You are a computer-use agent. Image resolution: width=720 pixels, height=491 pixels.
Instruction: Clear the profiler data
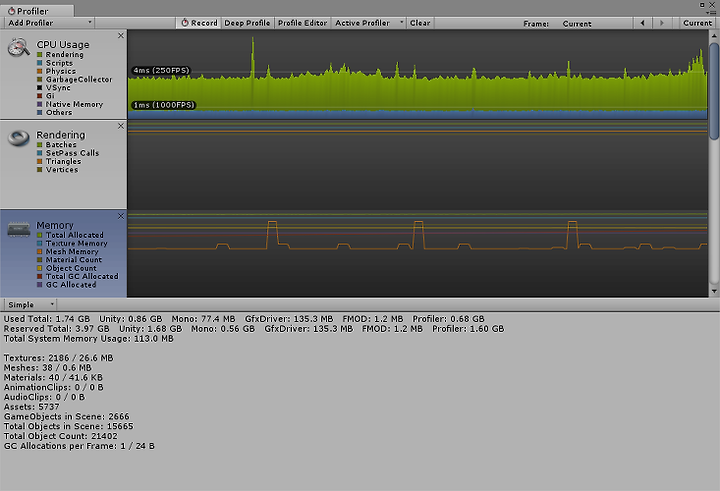pyautogui.click(x=420, y=23)
